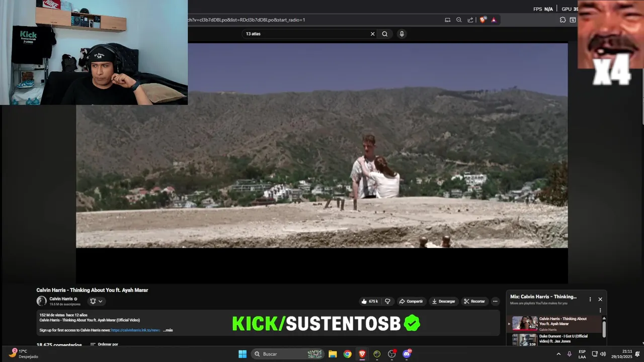
Task: Click the share page icon in address bar
Action: coord(470,20)
